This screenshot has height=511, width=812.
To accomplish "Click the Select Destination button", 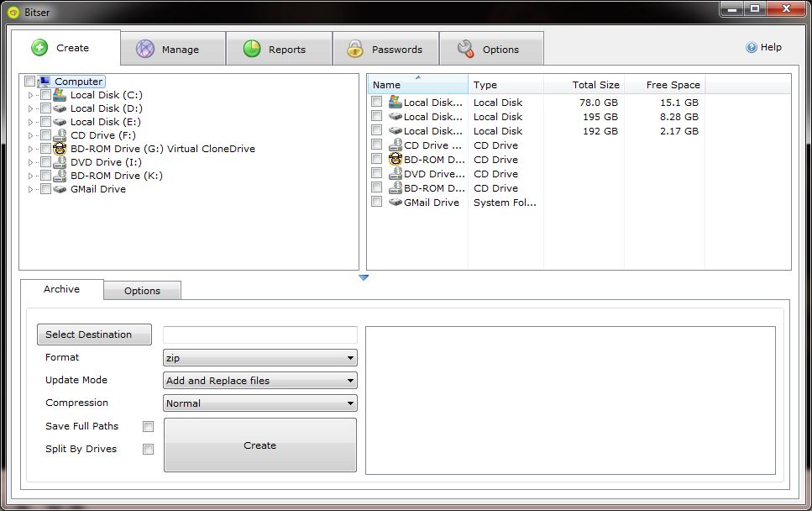I will point(94,335).
